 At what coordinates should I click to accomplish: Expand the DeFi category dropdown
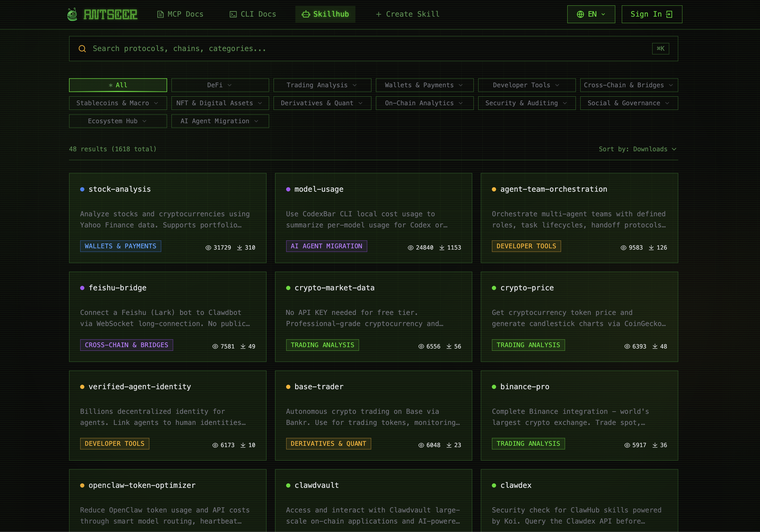pos(220,85)
